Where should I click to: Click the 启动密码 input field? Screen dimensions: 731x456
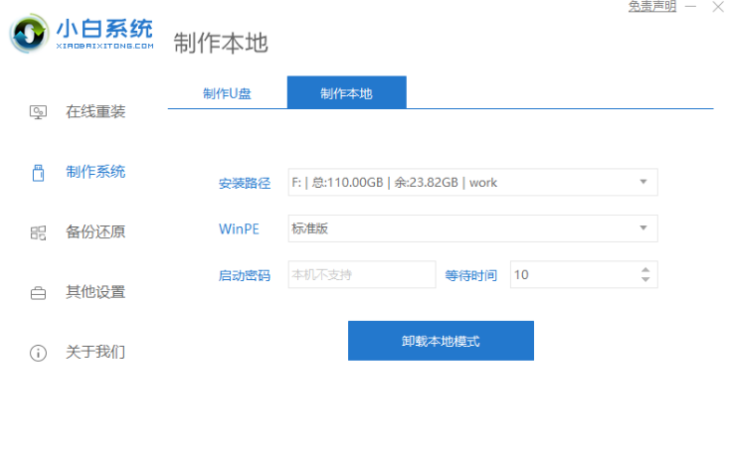click(362, 275)
